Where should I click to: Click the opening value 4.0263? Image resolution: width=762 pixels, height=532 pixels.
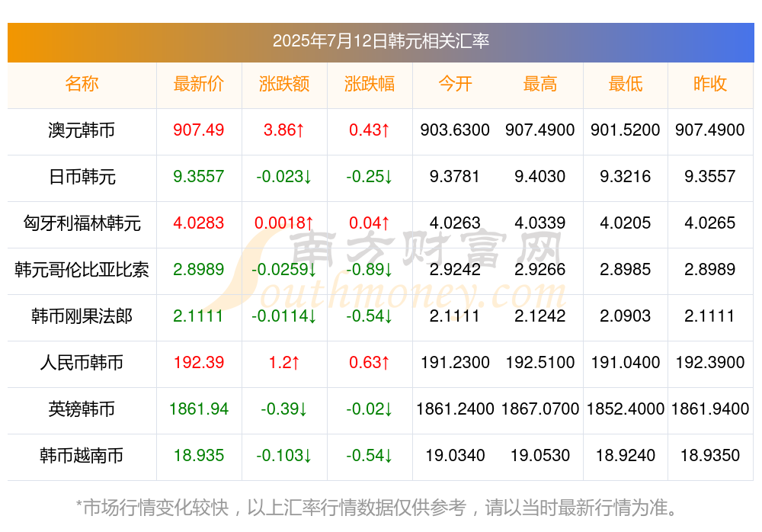coord(455,223)
